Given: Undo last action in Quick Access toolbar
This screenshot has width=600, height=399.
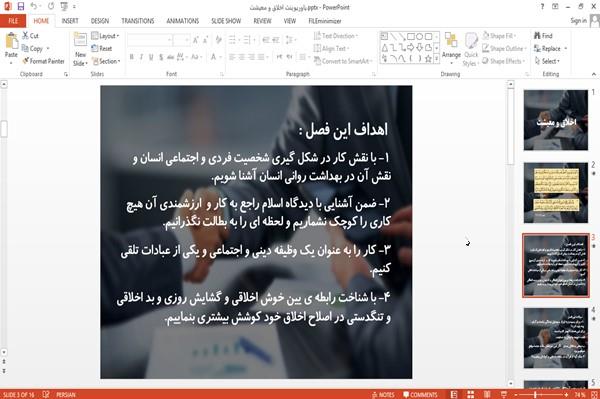Looking at the screenshot, I should [34, 6].
